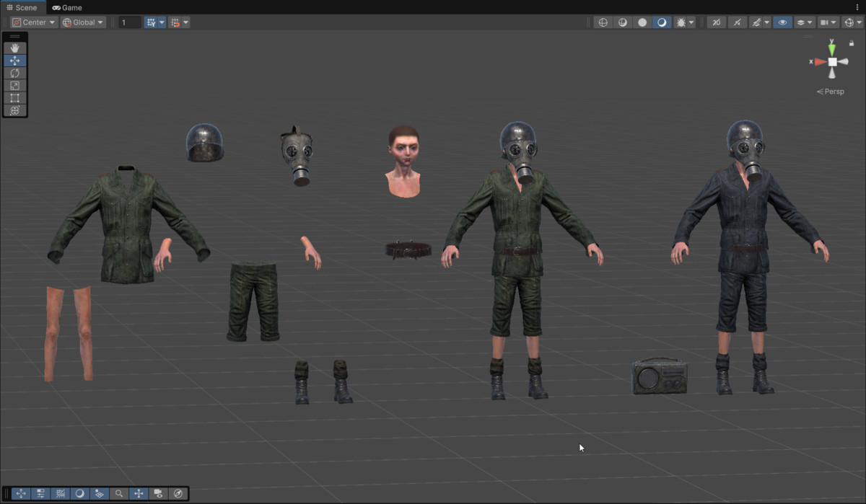Select the combined Transform tool

(14, 110)
